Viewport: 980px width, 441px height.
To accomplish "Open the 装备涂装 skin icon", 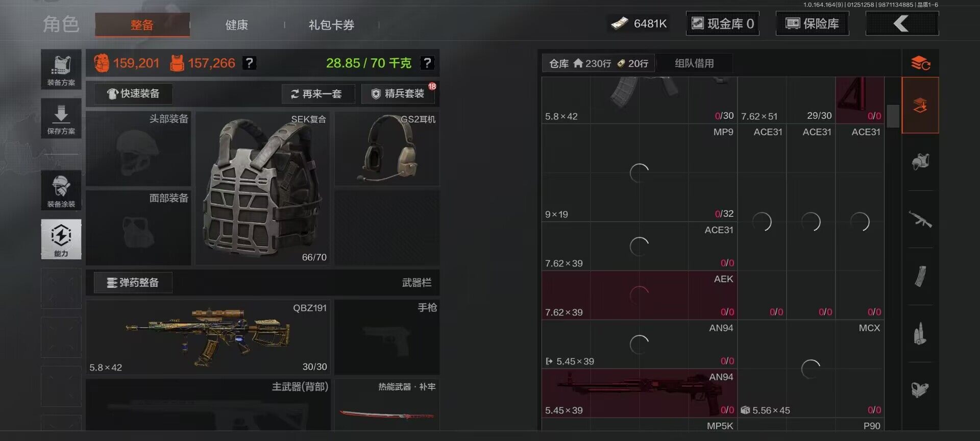I will [61, 190].
